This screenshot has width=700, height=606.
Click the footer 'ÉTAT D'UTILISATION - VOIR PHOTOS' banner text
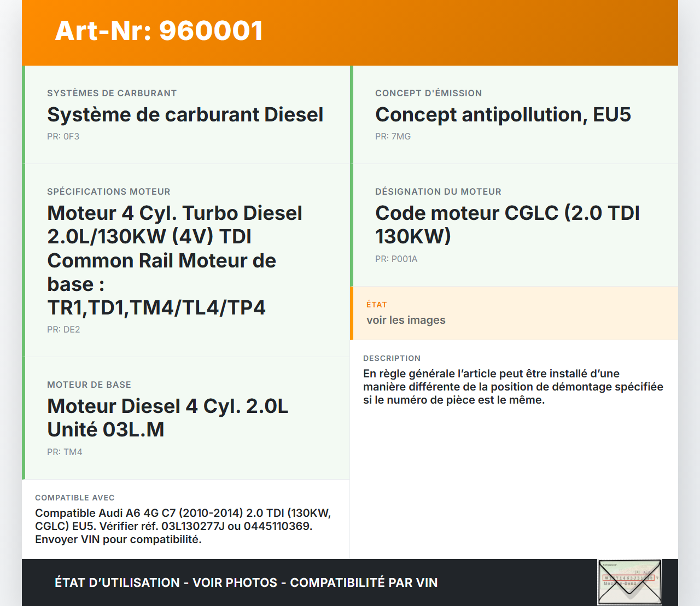click(x=246, y=582)
